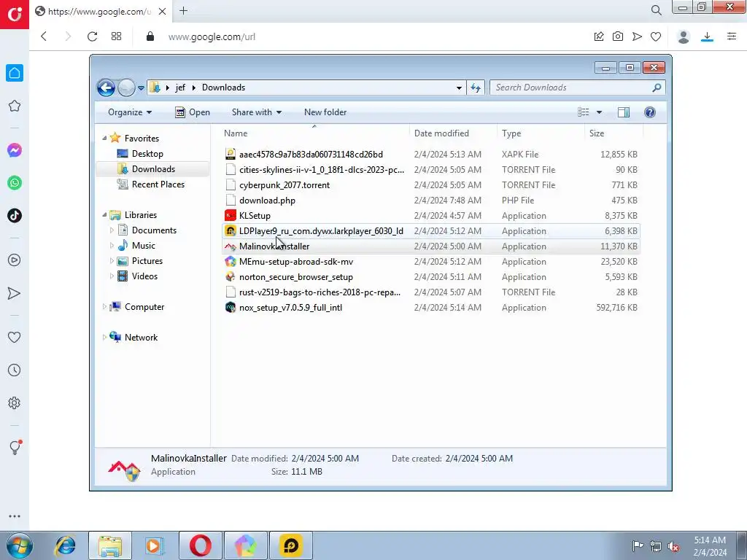Screen dimensions: 747x560
Task: Click the Opera address bar URL
Action: [x=212, y=36]
